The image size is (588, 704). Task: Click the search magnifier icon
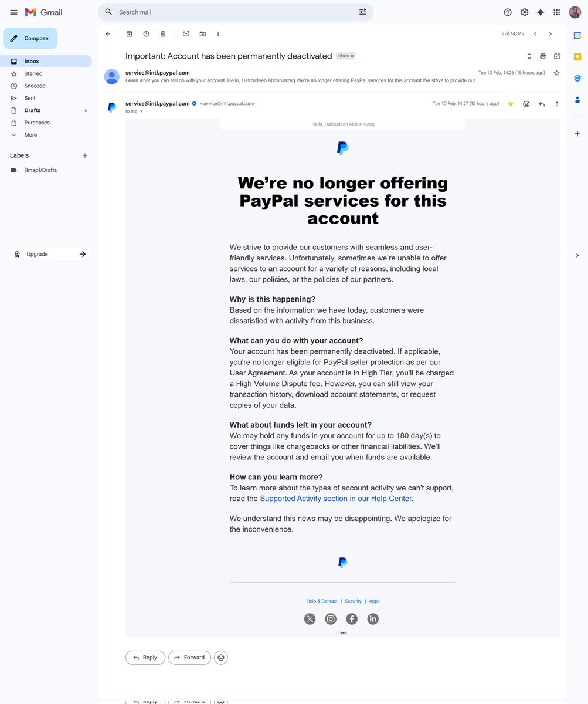click(108, 12)
